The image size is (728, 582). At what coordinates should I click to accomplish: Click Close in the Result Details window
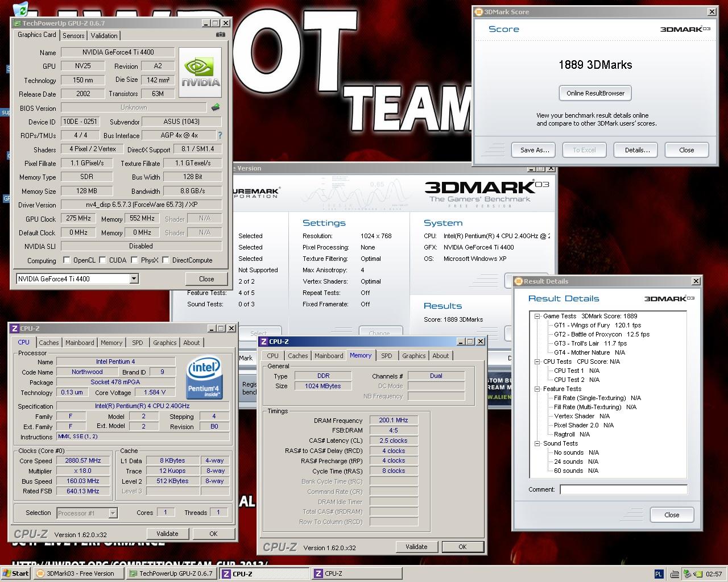[x=672, y=515]
